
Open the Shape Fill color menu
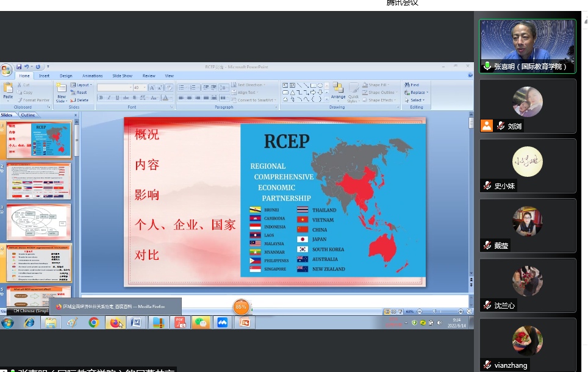(376, 85)
